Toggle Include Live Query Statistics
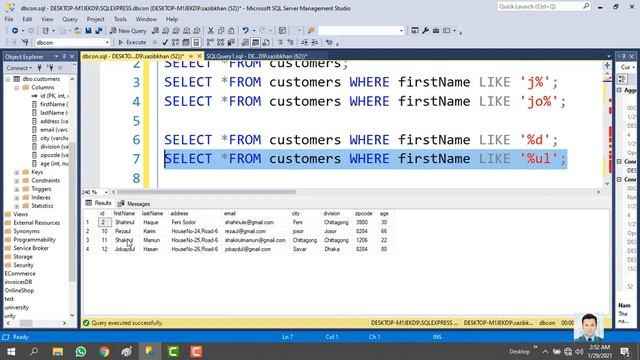 click(220, 42)
